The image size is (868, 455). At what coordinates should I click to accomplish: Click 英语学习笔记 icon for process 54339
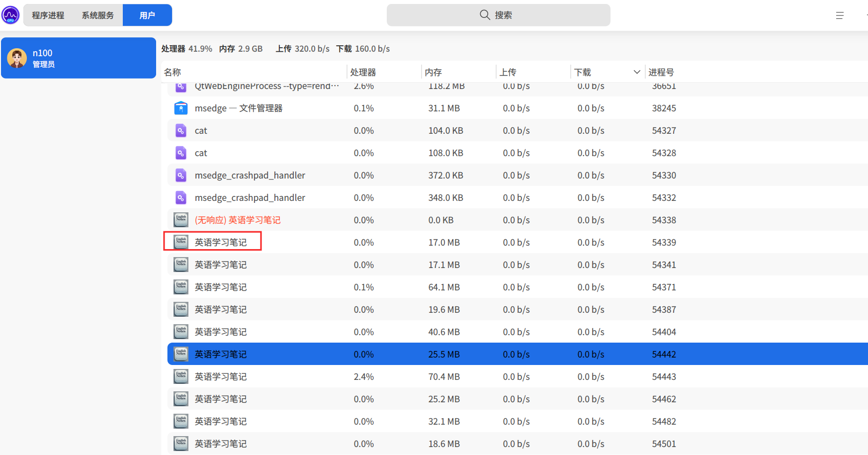[x=181, y=242]
